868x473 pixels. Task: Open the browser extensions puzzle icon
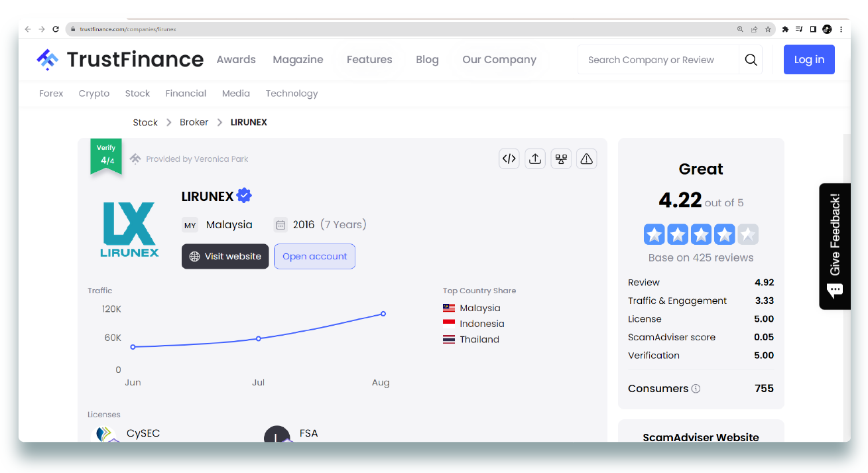pos(786,29)
